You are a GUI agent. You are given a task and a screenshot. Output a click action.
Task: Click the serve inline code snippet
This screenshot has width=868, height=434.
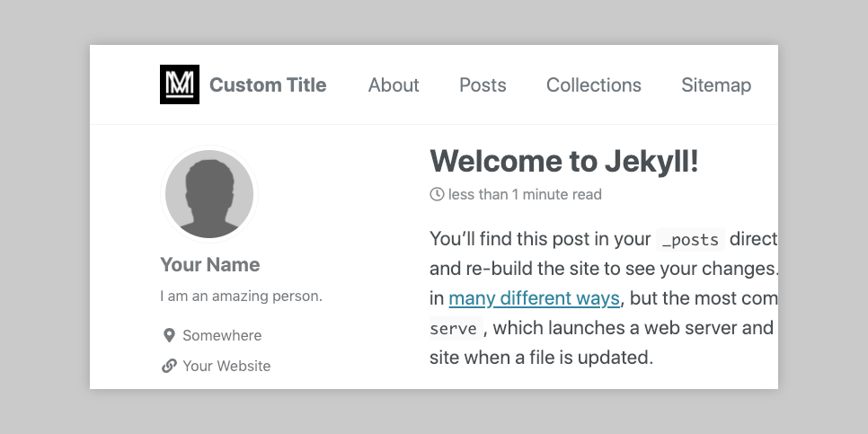coord(454,328)
